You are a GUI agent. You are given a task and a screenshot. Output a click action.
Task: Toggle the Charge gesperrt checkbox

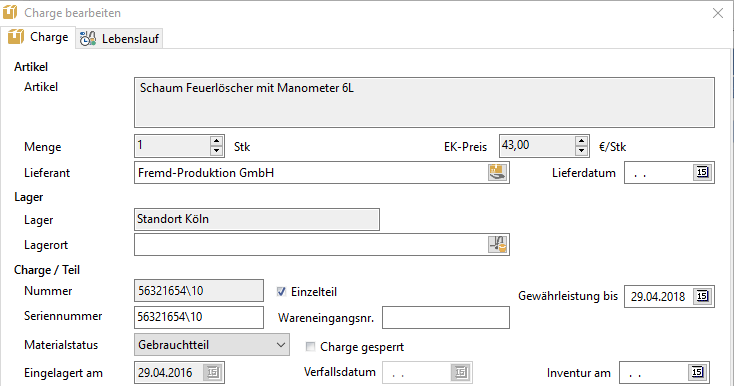[310, 347]
